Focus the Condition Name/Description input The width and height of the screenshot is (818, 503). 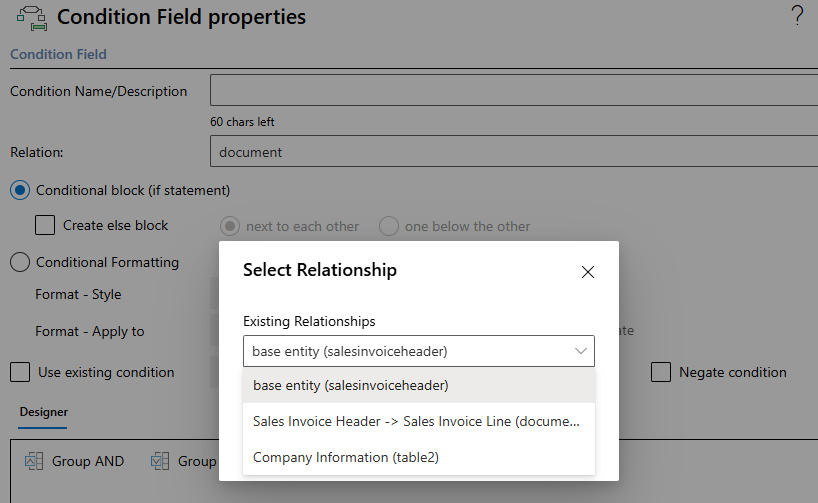tap(514, 90)
